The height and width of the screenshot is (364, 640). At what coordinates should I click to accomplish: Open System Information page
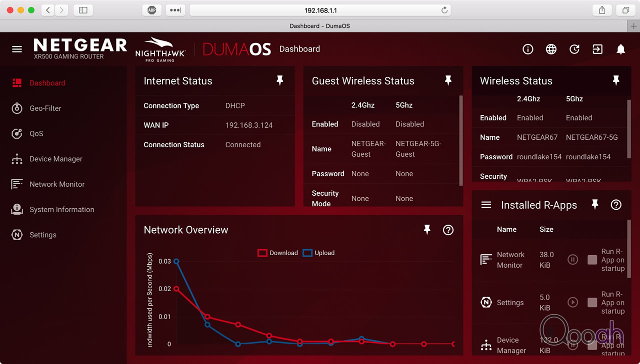tap(62, 210)
